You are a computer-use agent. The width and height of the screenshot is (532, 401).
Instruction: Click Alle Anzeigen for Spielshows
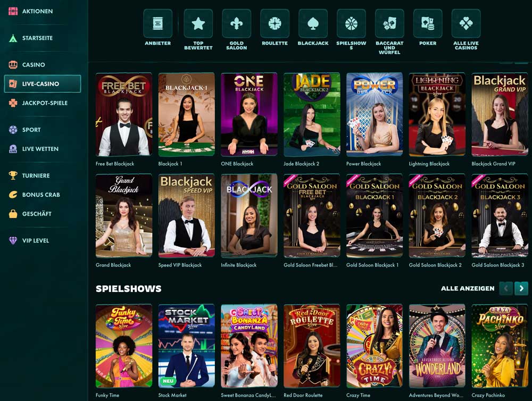pyautogui.click(x=468, y=288)
